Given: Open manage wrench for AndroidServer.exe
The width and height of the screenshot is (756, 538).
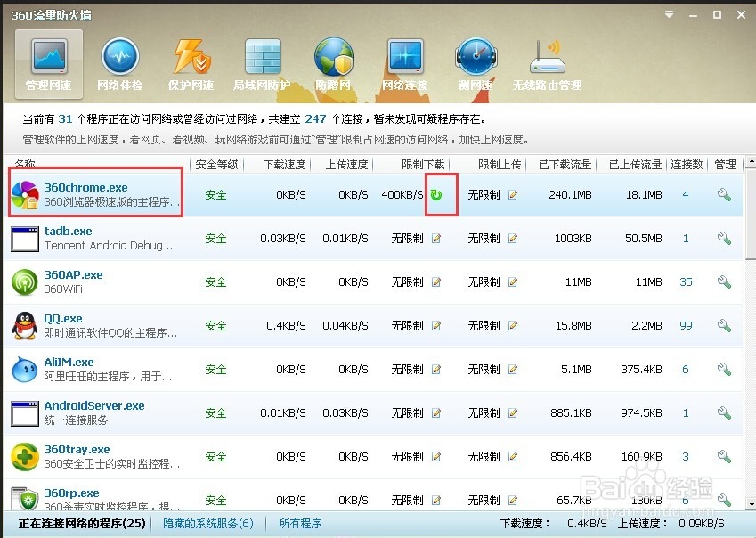Looking at the screenshot, I should coord(724,412).
